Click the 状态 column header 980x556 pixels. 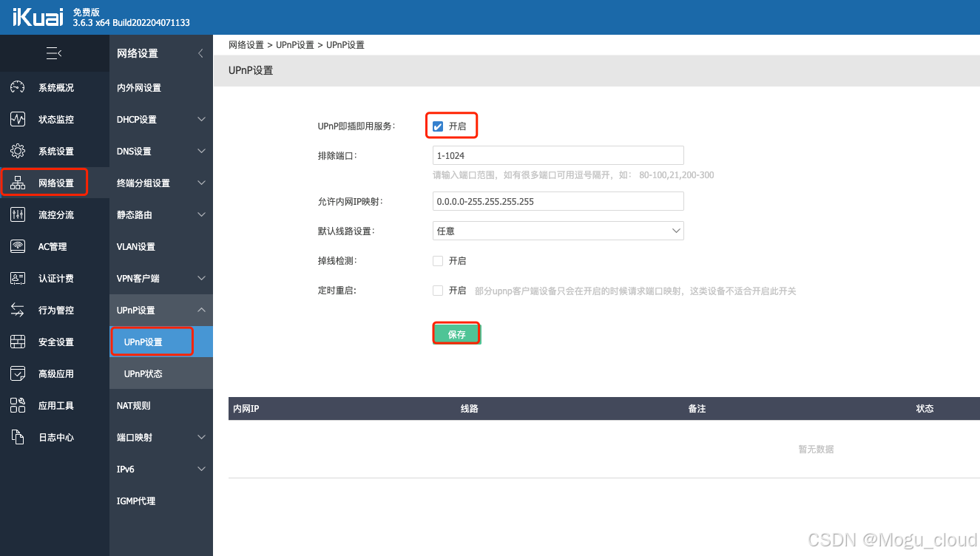(x=925, y=409)
